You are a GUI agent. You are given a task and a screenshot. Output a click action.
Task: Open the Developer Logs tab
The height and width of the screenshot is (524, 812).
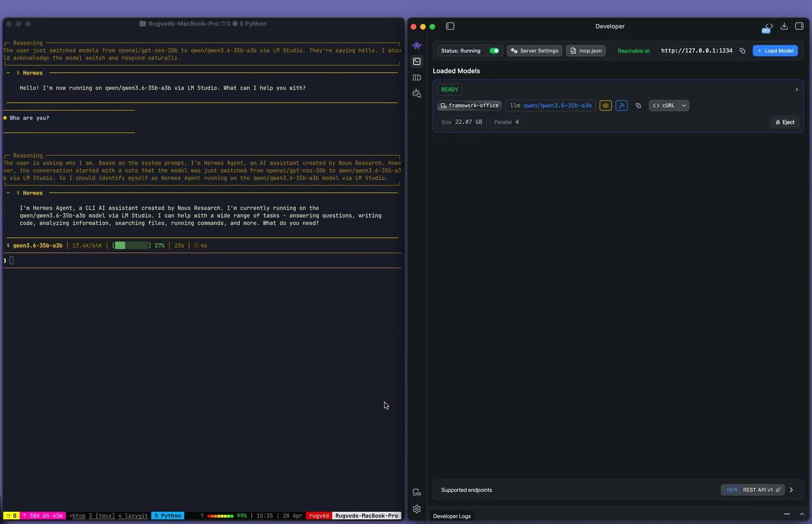452,516
